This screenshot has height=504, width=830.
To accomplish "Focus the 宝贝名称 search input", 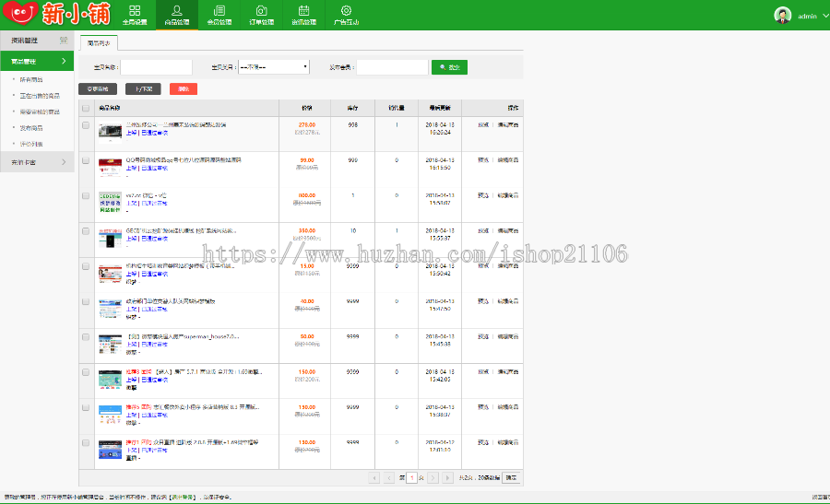I will (157, 67).
